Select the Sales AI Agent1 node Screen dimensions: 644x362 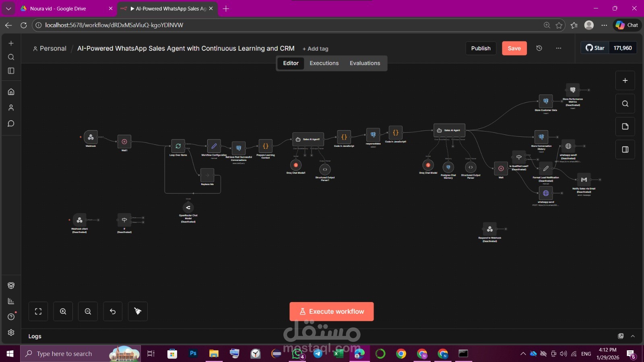(x=308, y=139)
